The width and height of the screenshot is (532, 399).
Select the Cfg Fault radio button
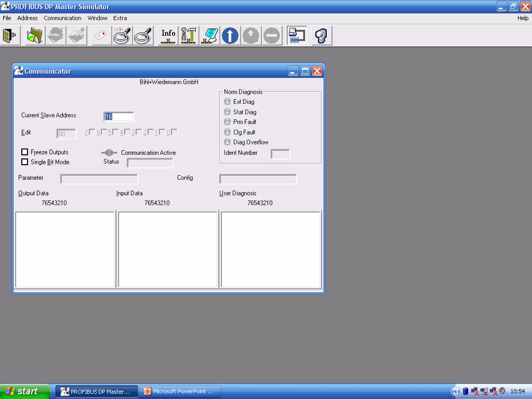point(227,132)
